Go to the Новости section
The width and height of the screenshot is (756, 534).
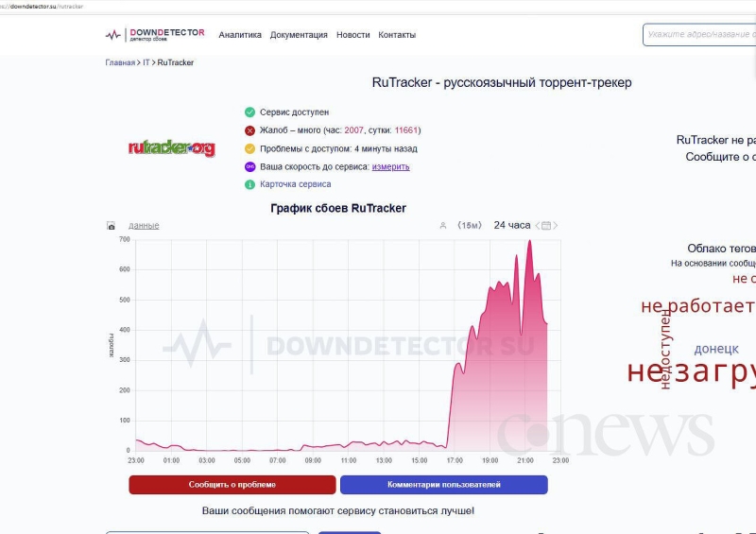(x=352, y=35)
